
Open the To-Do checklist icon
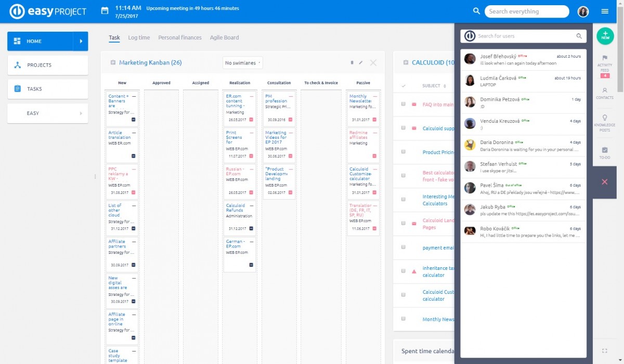click(604, 150)
